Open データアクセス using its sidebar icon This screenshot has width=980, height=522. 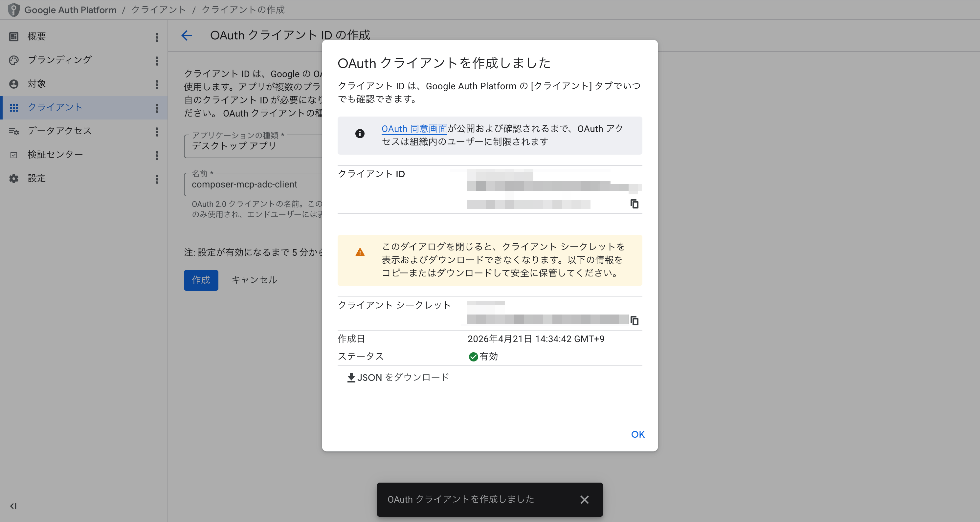(x=14, y=131)
